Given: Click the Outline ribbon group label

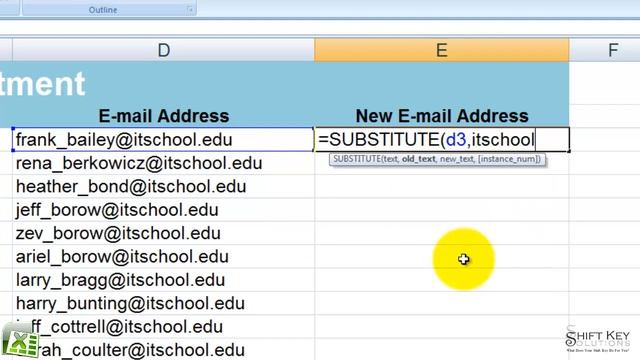Looking at the screenshot, I should click(x=103, y=9).
